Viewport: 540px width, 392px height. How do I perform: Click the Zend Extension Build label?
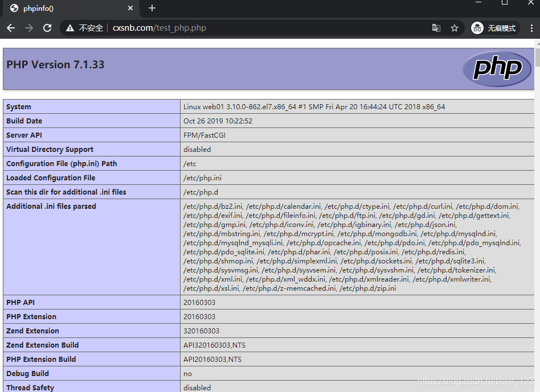click(x=42, y=345)
